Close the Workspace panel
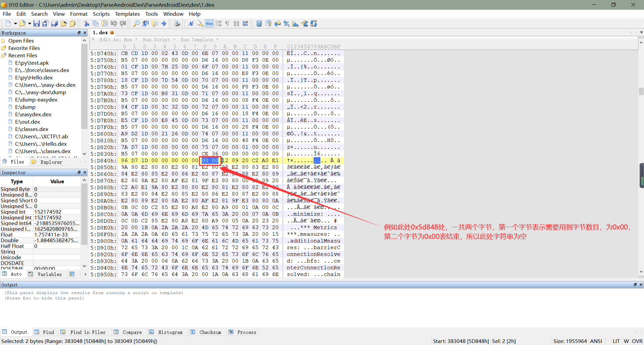Viewport: 644px width, 345px height. pos(85,32)
